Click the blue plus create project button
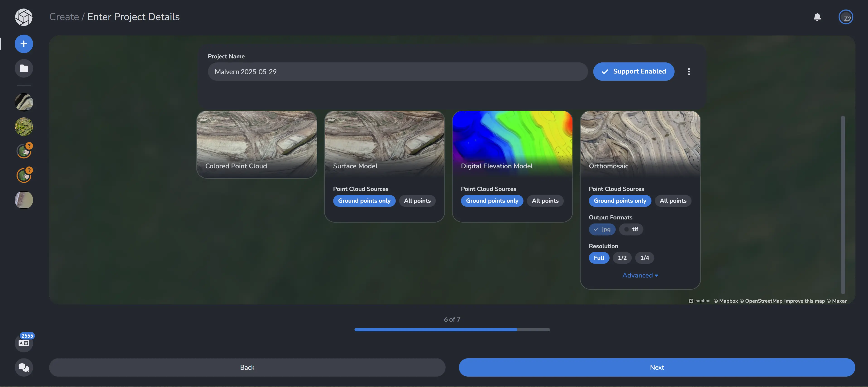Screen dimensions: 868x387 24,44
